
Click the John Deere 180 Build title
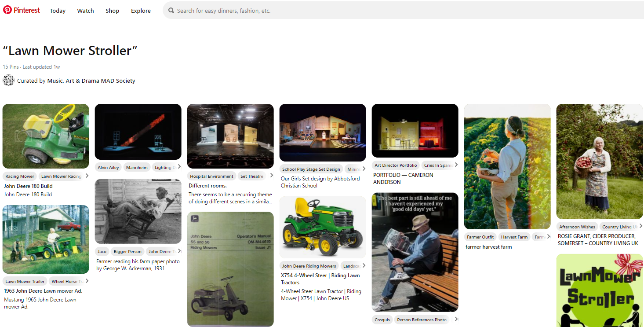28,186
